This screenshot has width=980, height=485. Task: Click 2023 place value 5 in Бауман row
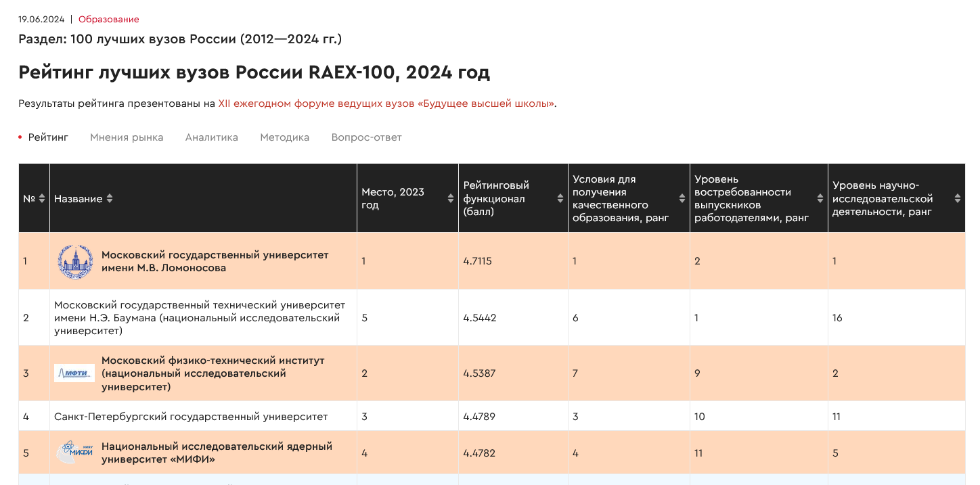pos(365,318)
